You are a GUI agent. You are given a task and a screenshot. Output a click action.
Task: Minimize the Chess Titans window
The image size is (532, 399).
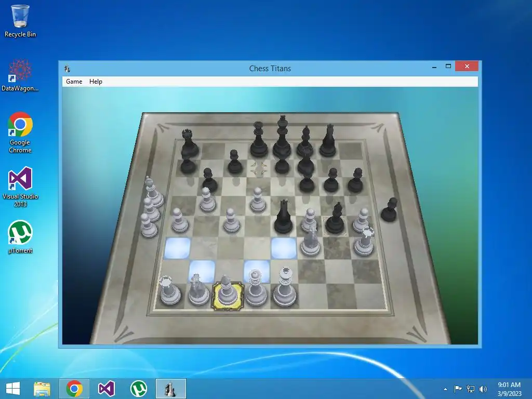[434, 66]
